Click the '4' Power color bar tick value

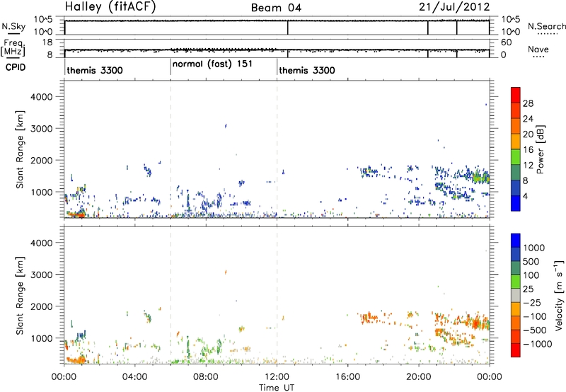click(x=525, y=196)
